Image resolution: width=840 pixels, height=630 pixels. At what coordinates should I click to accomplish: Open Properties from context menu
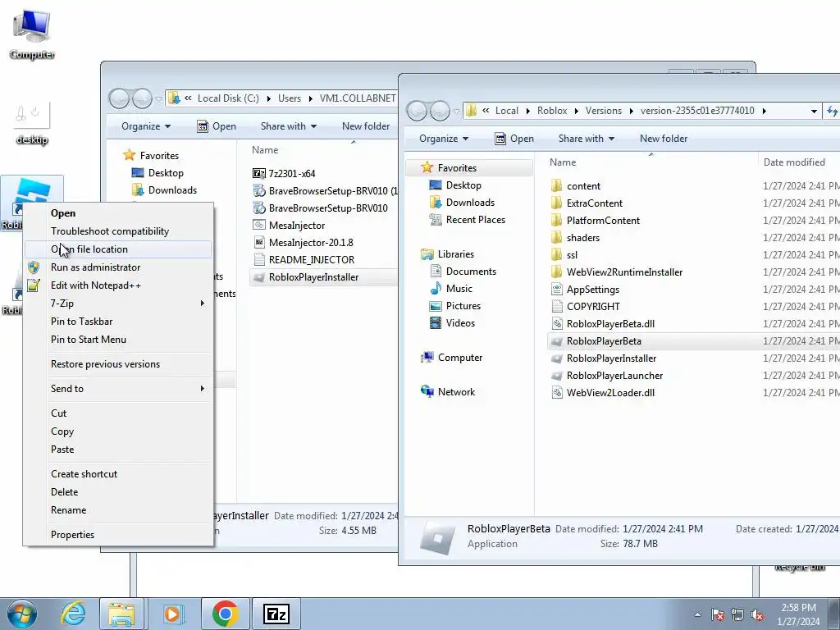tap(118, 535)
